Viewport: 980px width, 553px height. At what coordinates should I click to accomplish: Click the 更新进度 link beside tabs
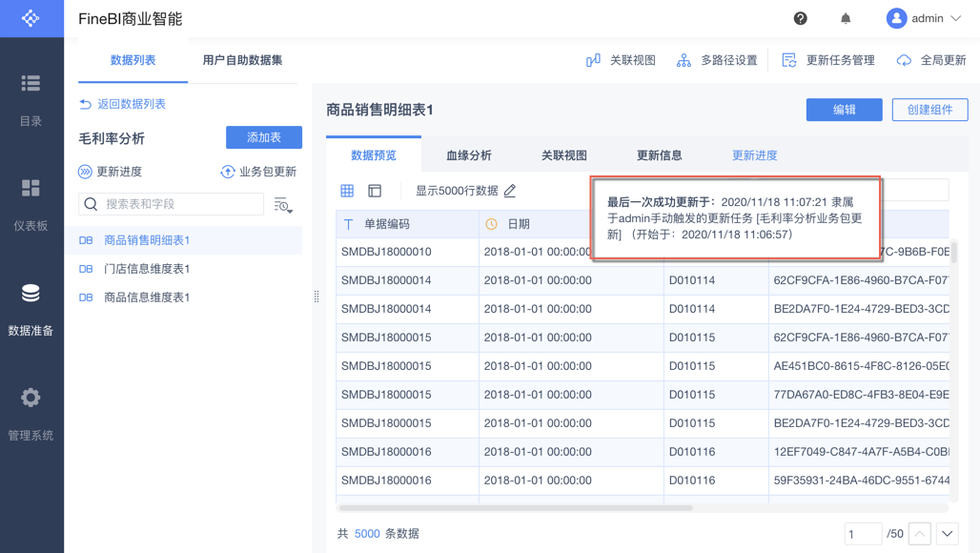(754, 155)
